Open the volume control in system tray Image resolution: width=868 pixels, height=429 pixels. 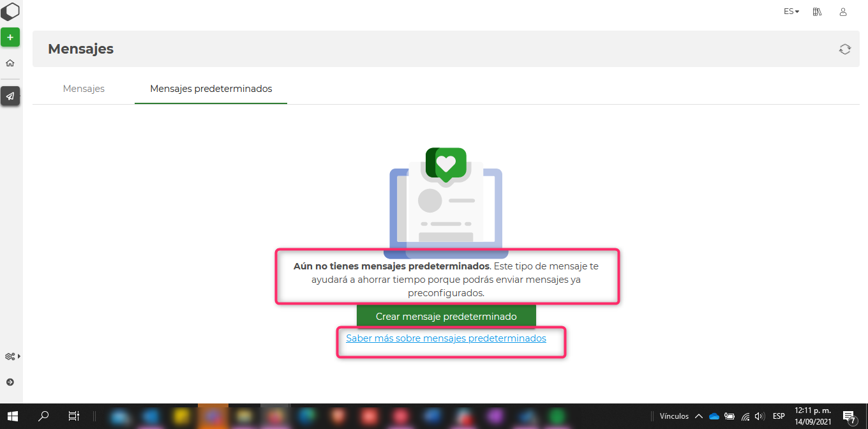click(x=759, y=416)
